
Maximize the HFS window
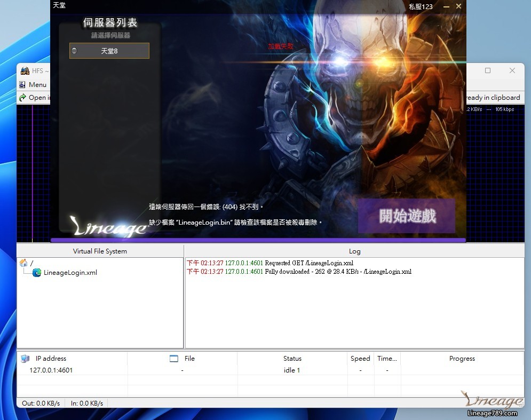coord(488,70)
